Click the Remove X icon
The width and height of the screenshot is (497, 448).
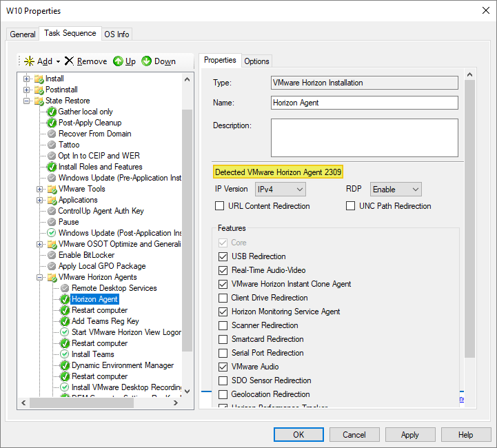coord(69,61)
